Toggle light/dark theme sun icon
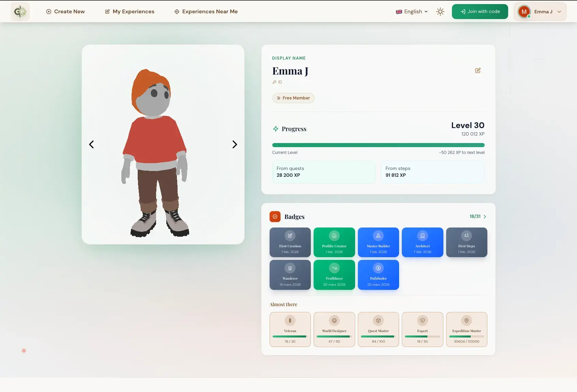The height and width of the screenshot is (392, 577). 440,12
